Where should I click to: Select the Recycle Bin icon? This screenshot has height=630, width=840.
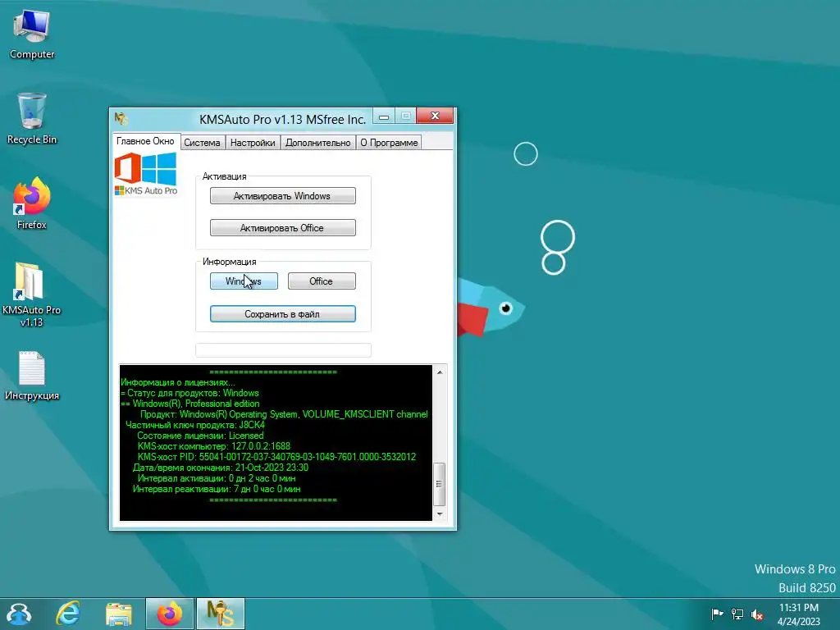coord(32,119)
